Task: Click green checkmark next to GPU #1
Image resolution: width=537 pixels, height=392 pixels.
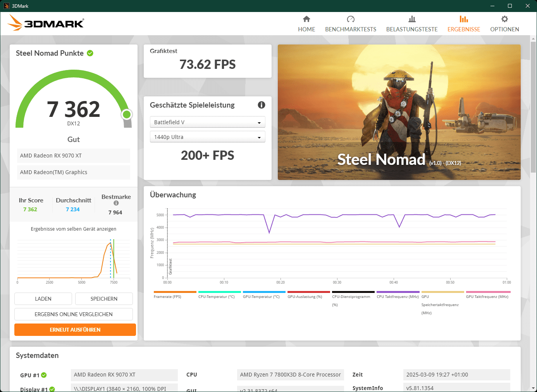Action: coord(44,375)
